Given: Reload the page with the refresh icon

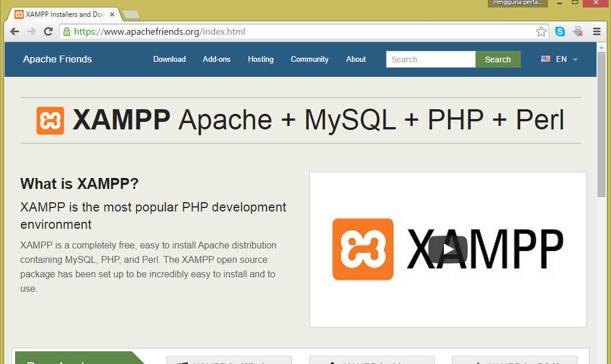Looking at the screenshot, I should click(x=49, y=32).
